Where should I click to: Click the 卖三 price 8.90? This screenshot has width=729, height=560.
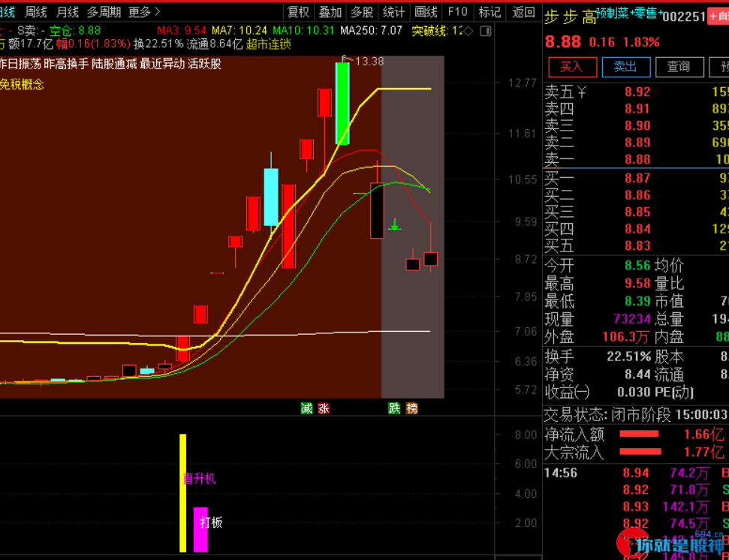(x=637, y=125)
